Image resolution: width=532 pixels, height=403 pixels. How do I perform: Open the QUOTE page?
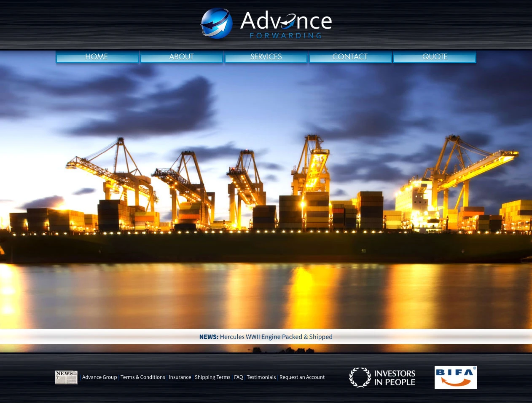[435, 57]
